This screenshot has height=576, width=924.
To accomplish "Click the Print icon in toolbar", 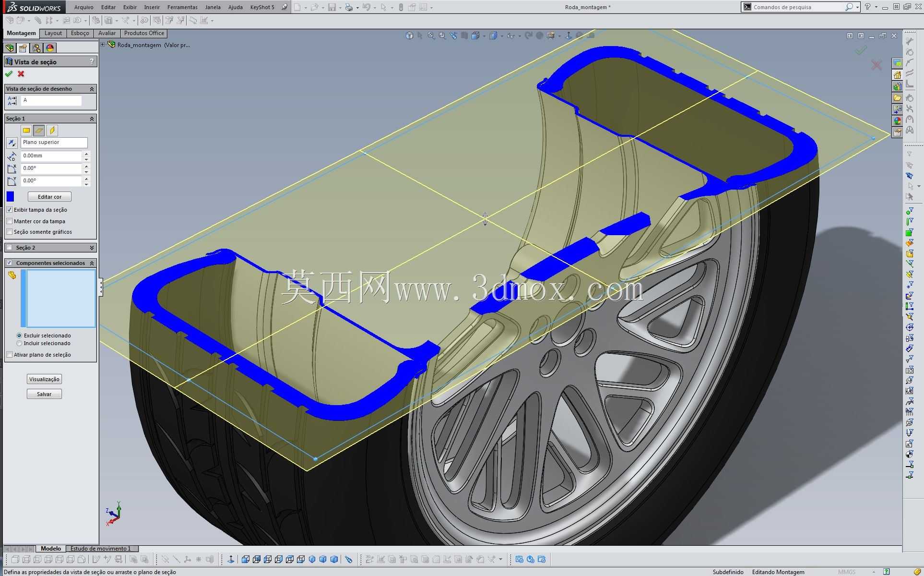I will click(x=349, y=7).
